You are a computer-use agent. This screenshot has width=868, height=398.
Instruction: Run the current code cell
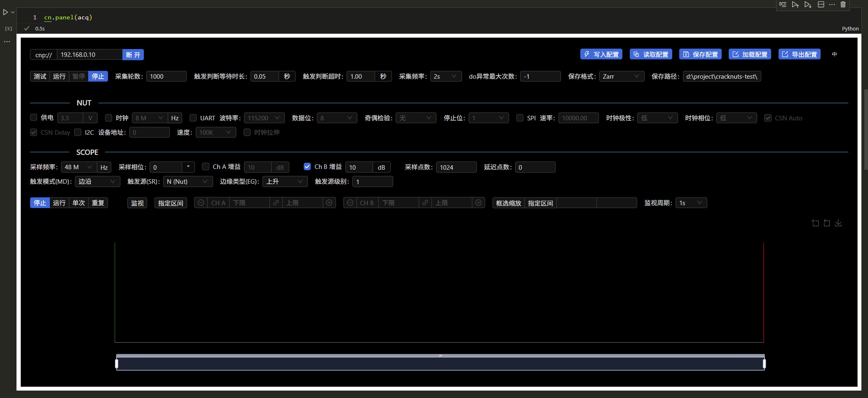coord(6,12)
